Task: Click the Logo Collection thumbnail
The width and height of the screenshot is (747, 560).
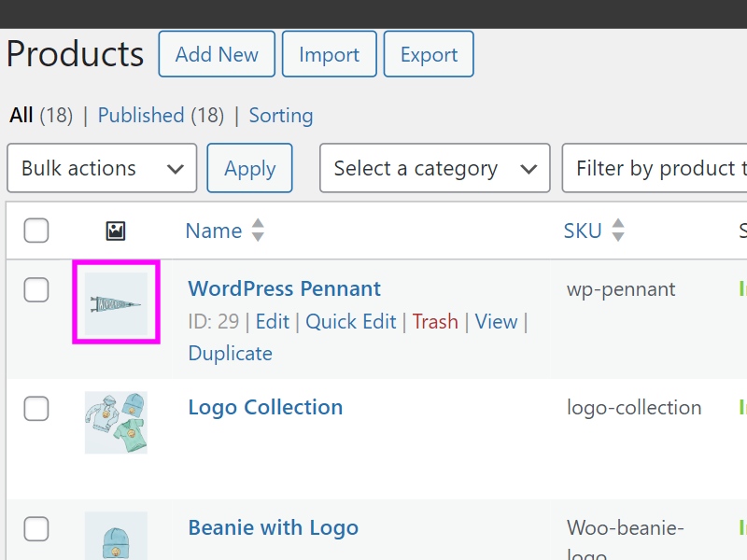Action: click(116, 423)
